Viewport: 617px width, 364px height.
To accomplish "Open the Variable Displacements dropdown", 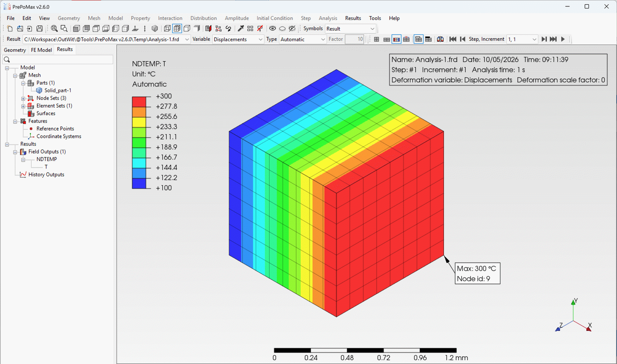I will (x=260, y=39).
